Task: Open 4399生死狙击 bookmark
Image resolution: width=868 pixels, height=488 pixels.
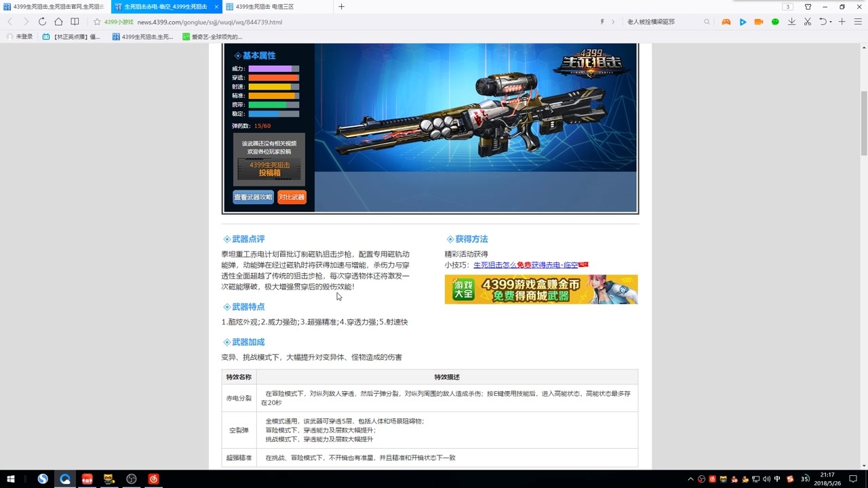Action: click(142, 37)
